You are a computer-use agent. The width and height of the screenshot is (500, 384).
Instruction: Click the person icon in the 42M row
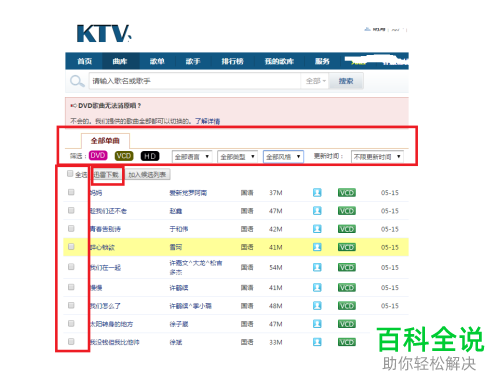point(317,229)
